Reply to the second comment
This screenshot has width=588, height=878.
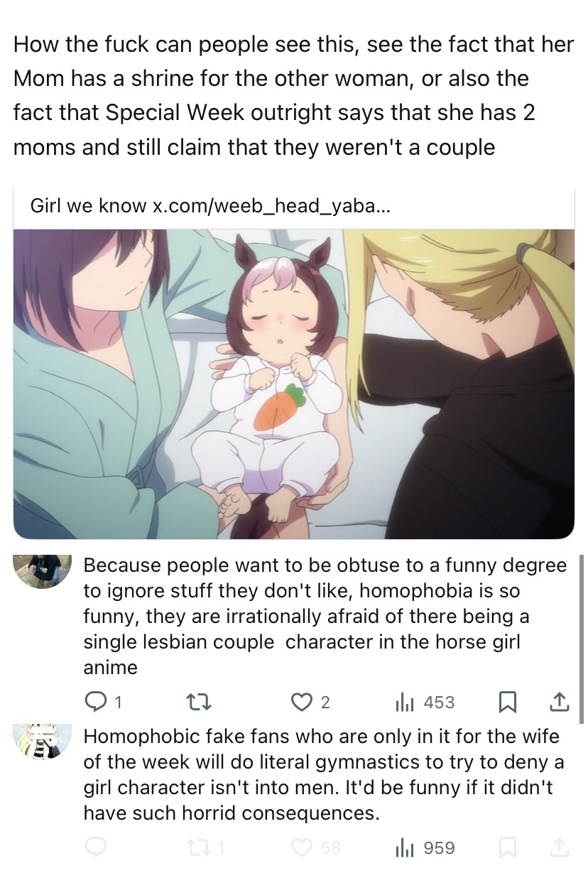pos(95,848)
